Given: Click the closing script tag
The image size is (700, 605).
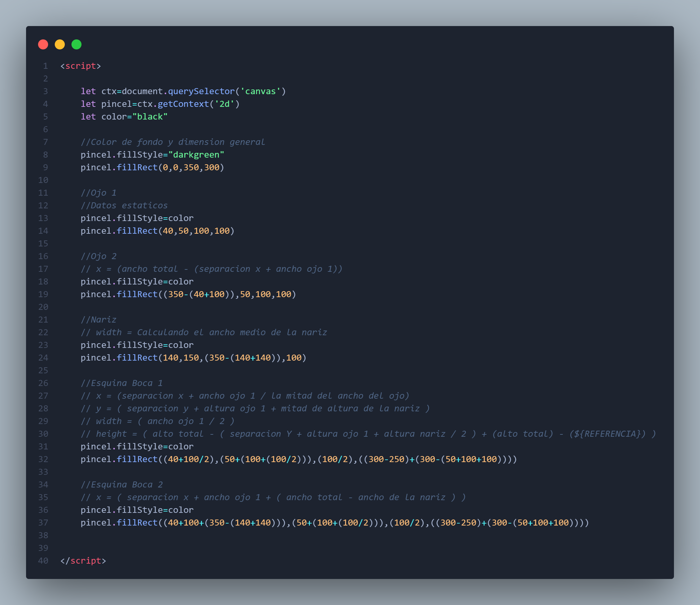Looking at the screenshot, I should tap(83, 560).
